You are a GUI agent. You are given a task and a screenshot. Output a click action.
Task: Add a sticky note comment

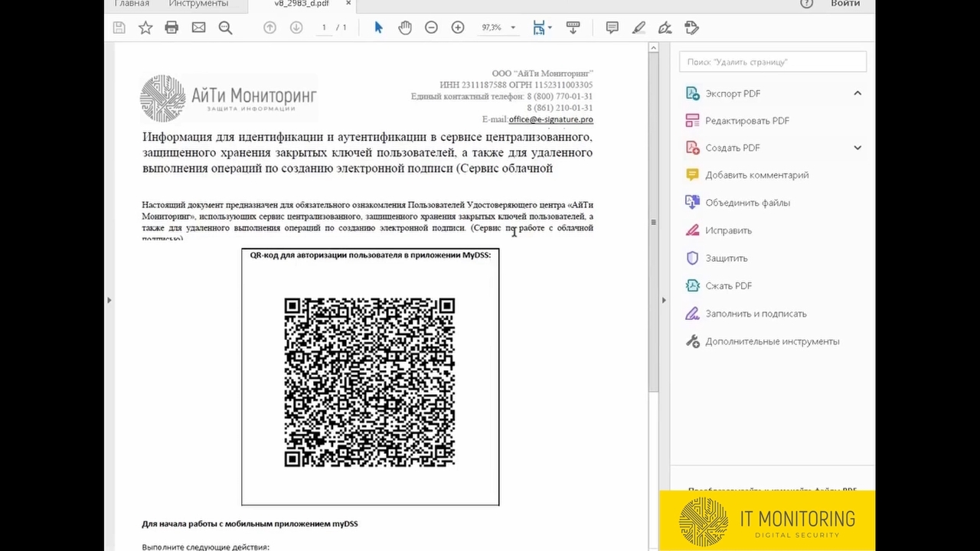(612, 28)
